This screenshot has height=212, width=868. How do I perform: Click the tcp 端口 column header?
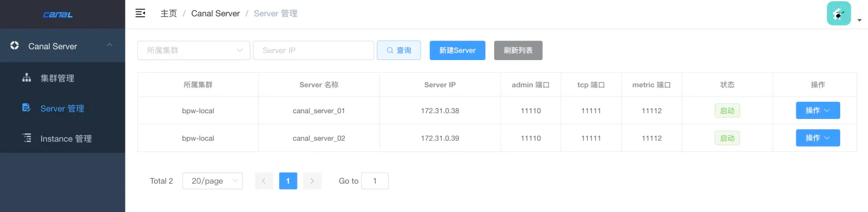[591, 85]
